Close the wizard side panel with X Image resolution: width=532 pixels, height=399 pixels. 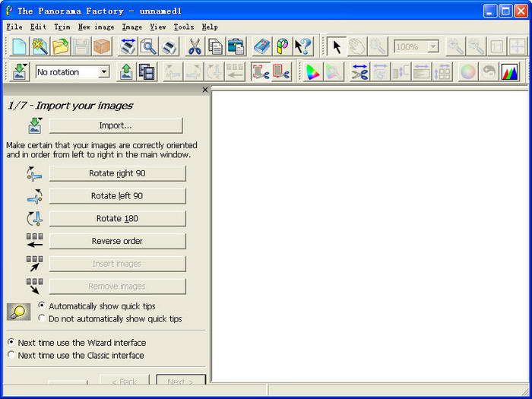[205, 90]
